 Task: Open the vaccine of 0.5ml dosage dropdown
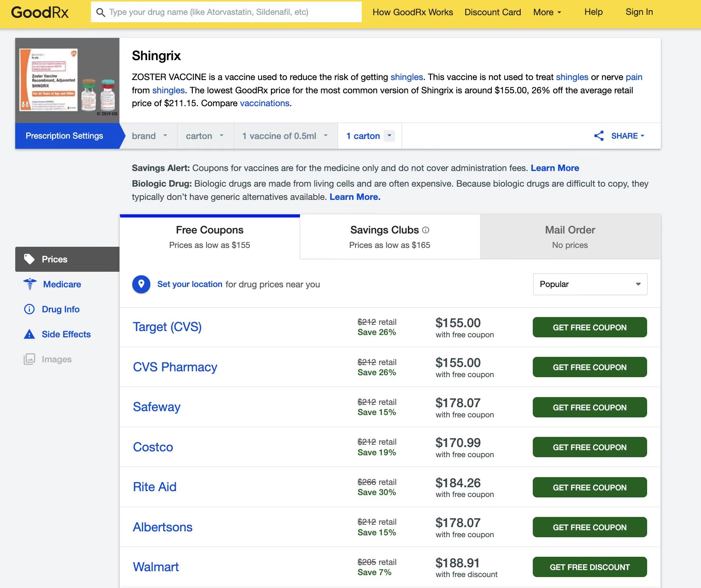click(285, 136)
